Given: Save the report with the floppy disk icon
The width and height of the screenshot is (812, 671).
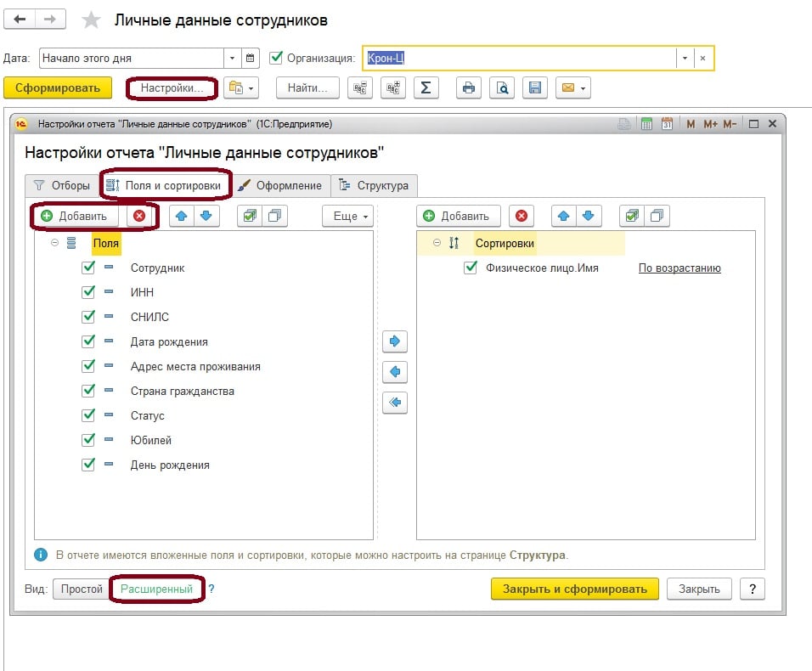Looking at the screenshot, I should tap(535, 88).
